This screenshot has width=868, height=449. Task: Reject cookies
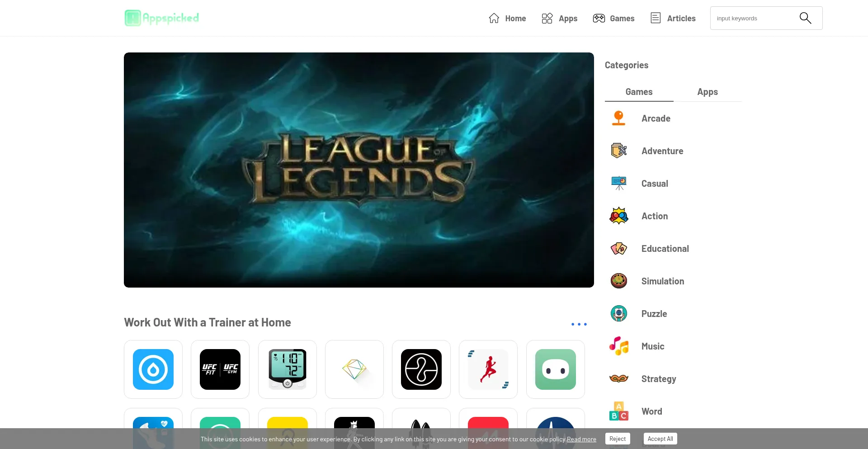(618, 439)
